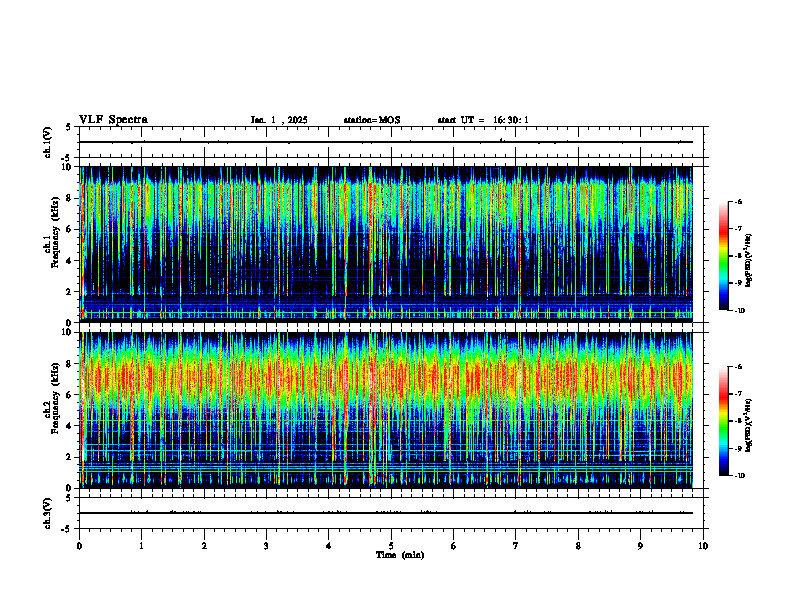
Task: Click the ch.2 color scale bar
Action: [x=723, y=421]
